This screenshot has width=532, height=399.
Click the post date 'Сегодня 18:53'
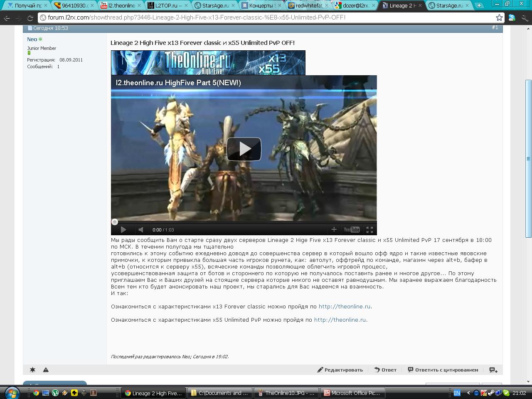tap(51, 28)
